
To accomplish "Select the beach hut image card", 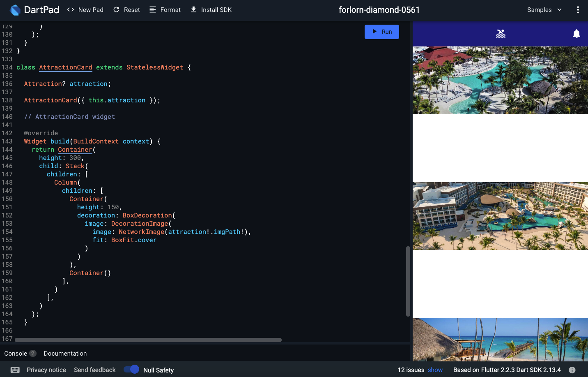I will 500,339.
